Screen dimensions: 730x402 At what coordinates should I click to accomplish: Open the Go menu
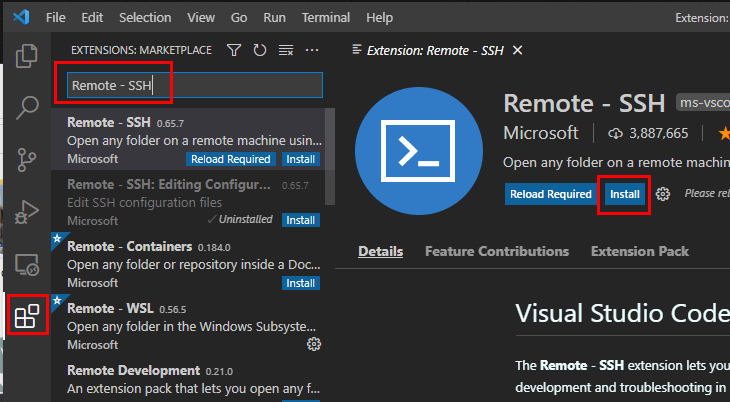point(239,18)
